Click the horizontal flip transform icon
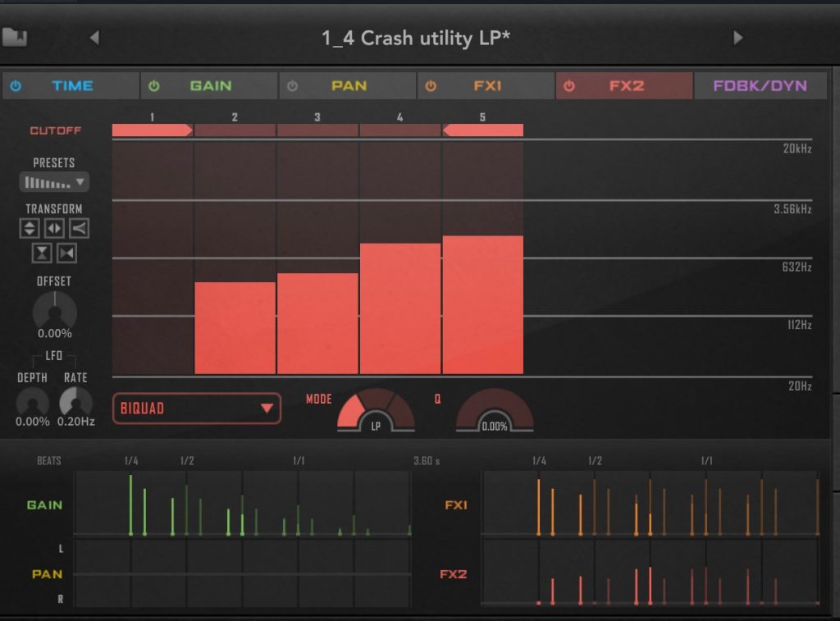The image size is (840, 621). coord(54,228)
